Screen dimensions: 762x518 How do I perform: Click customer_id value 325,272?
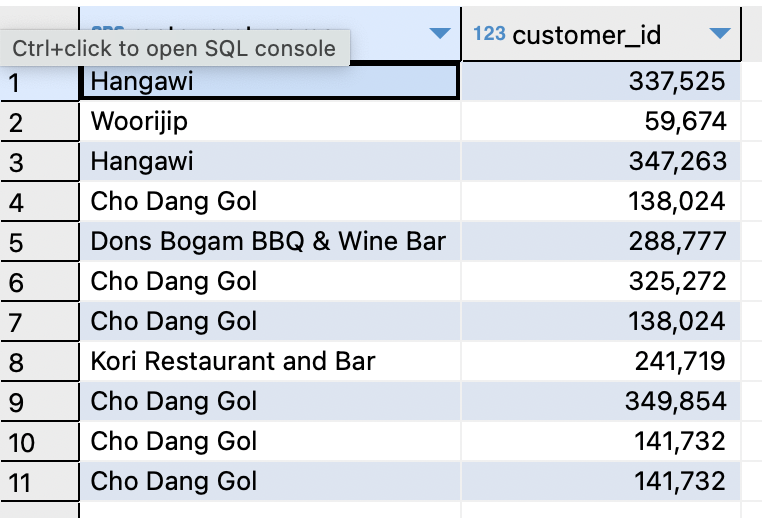[x=601, y=281]
